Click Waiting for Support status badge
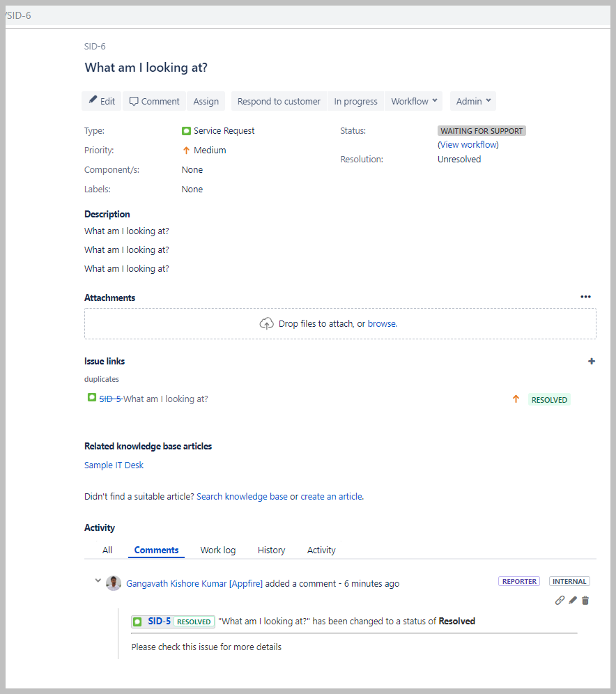The height and width of the screenshot is (694, 616). tap(482, 131)
